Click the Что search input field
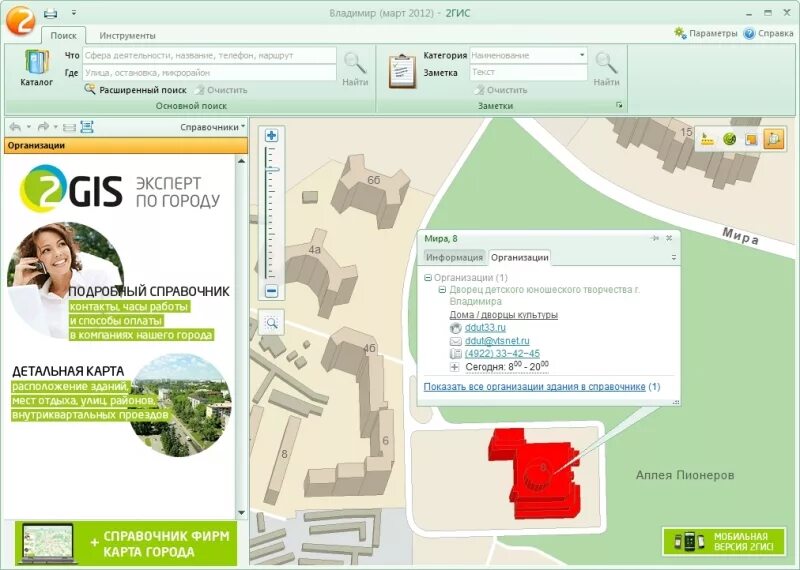Image resolution: width=800 pixels, height=570 pixels. pos(209,55)
